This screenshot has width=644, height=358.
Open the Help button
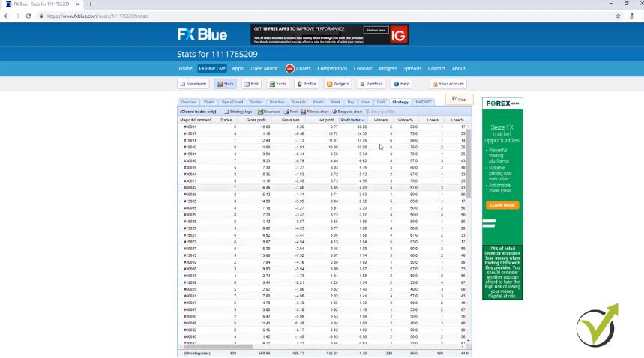402,84
